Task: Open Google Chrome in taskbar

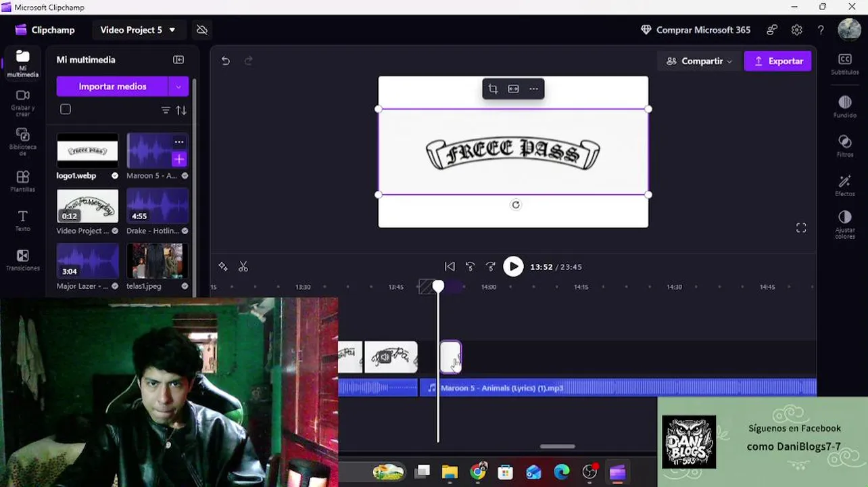Action: click(x=478, y=472)
